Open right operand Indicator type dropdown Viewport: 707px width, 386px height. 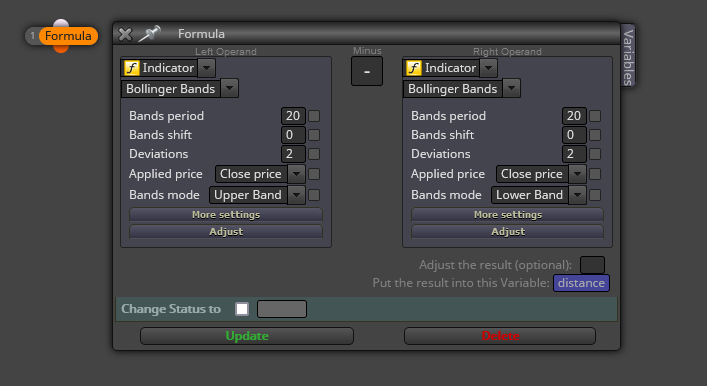coord(488,68)
